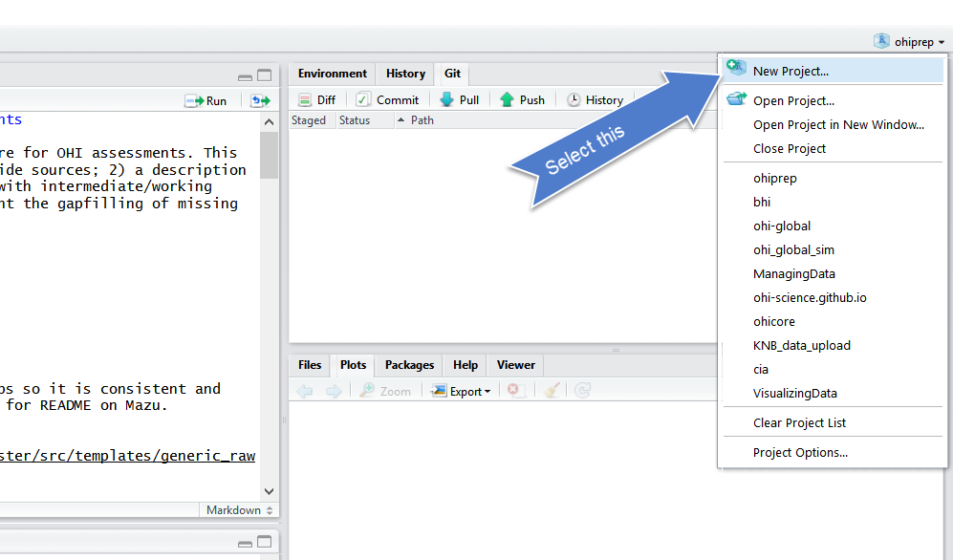Click the editor scrollbar up arrow
The image size is (953, 560).
click(x=269, y=122)
